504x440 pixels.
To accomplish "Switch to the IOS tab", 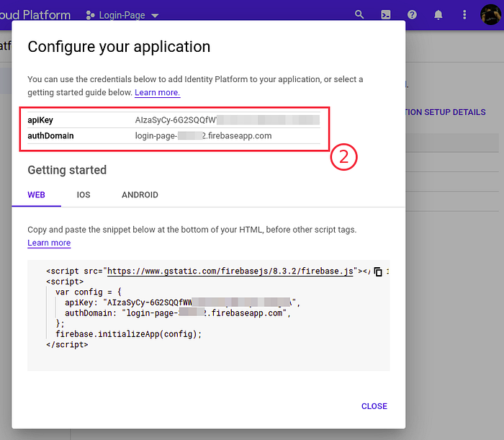I will [x=84, y=194].
